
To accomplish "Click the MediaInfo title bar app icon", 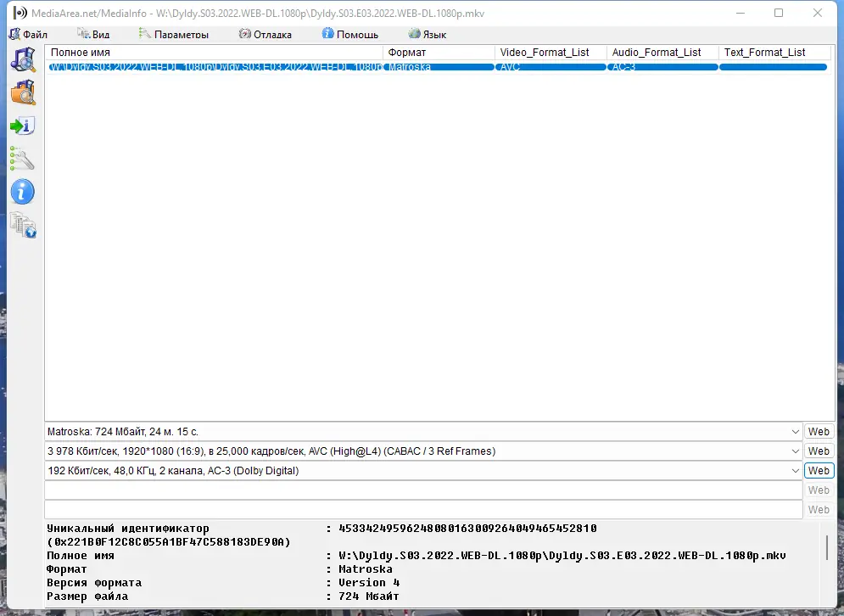I will coord(20,13).
